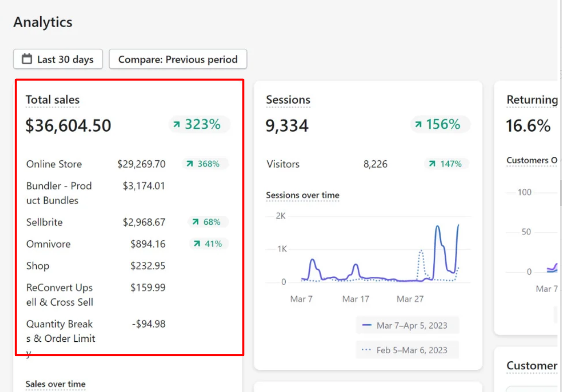Click the Sales over time label
562x392 pixels.
(x=55, y=384)
